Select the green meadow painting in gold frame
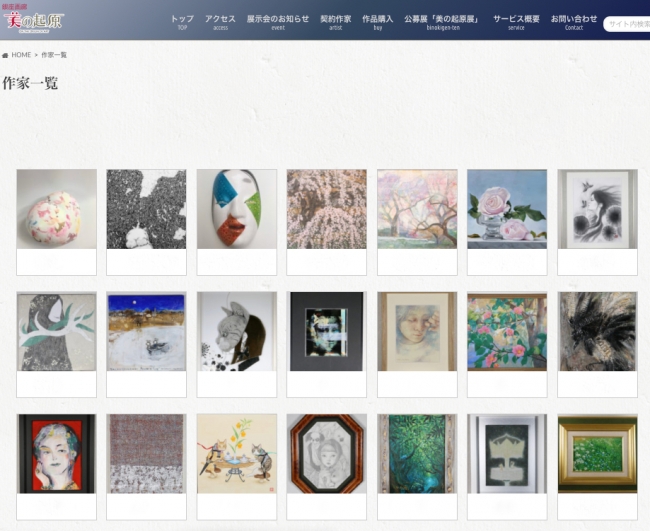 (x=597, y=453)
